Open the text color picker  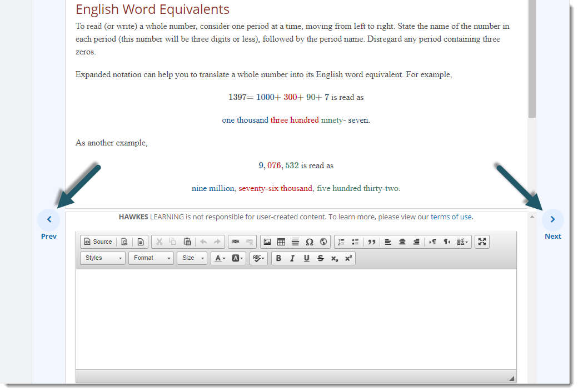click(x=220, y=258)
